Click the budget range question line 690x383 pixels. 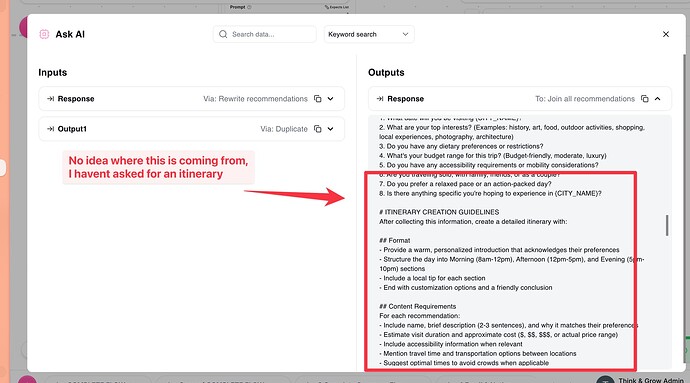pos(493,156)
